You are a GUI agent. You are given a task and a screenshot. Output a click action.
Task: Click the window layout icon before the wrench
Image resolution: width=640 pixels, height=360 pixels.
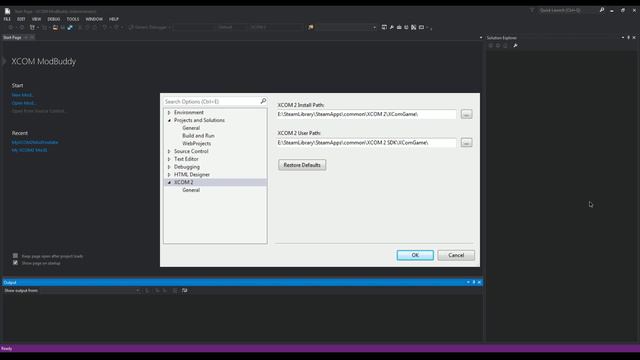(384, 27)
